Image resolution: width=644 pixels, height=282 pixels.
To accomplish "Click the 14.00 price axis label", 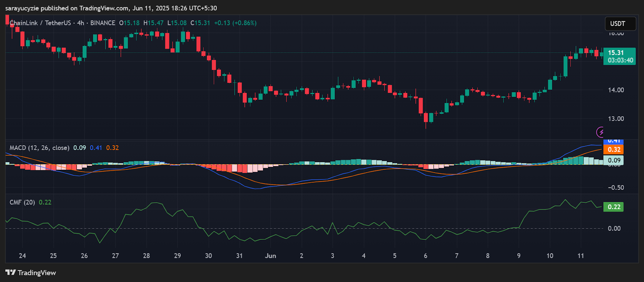I will tap(616, 90).
